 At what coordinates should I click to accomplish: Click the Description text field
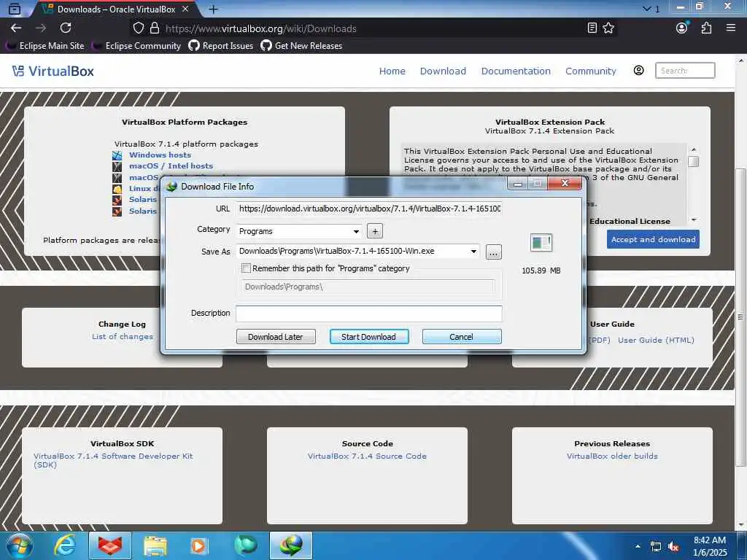click(x=369, y=314)
